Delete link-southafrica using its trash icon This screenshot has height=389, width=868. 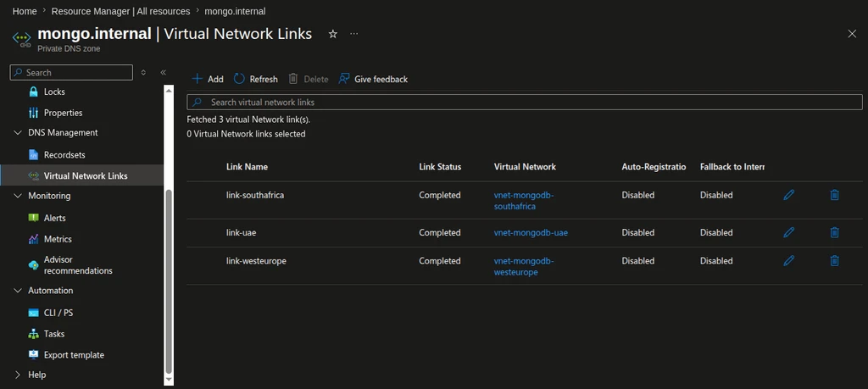(834, 195)
